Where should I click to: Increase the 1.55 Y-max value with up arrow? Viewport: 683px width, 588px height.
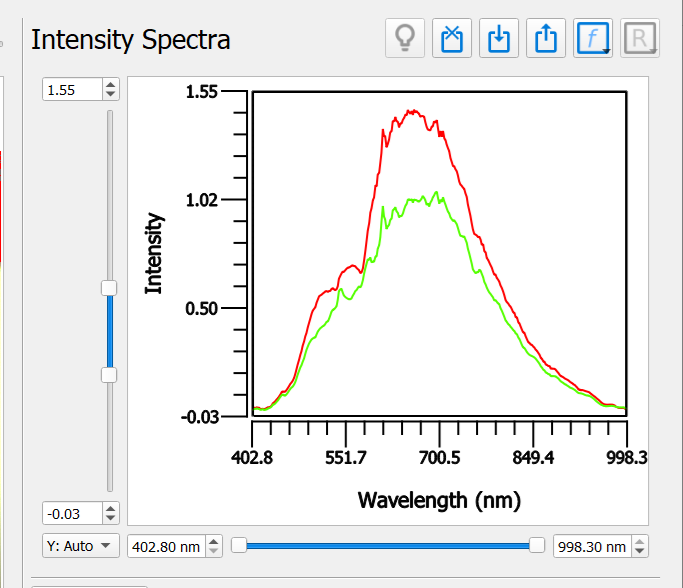pyautogui.click(x=110, y=85)
